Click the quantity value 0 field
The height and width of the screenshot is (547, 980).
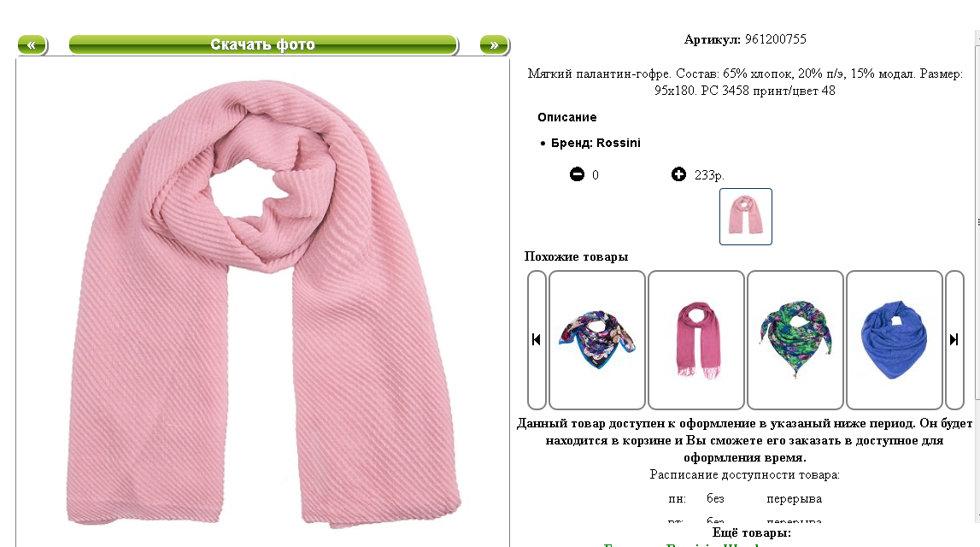(596, 175)
